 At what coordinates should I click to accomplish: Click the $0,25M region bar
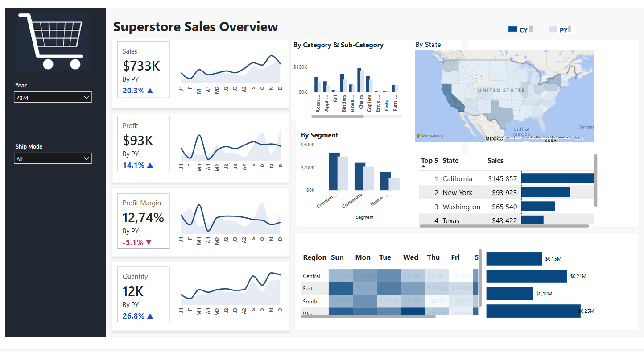click(x=533, y=311)
